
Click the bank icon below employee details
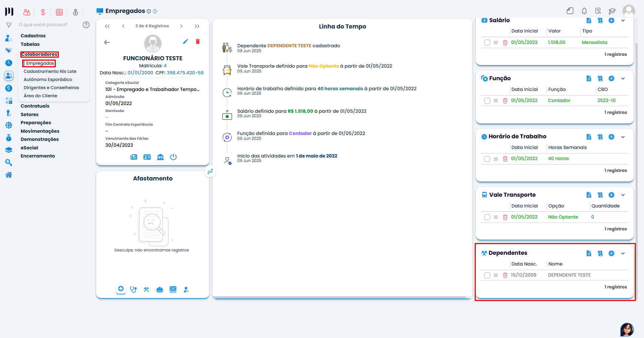coord(160,157)
